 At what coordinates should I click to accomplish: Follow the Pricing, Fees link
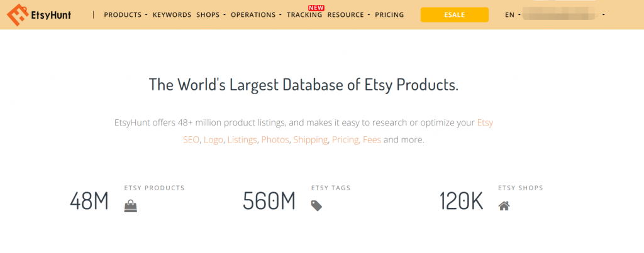357,140
